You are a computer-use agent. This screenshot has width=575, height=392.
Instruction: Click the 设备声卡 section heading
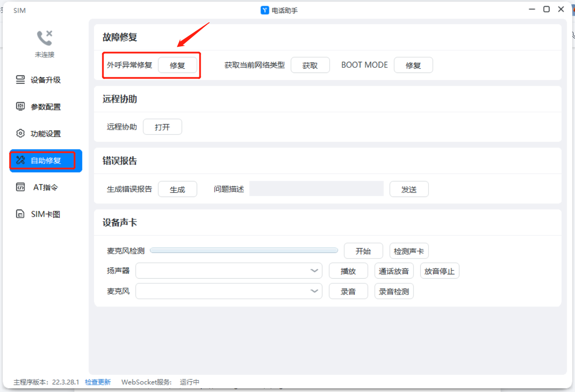(120, 222)
